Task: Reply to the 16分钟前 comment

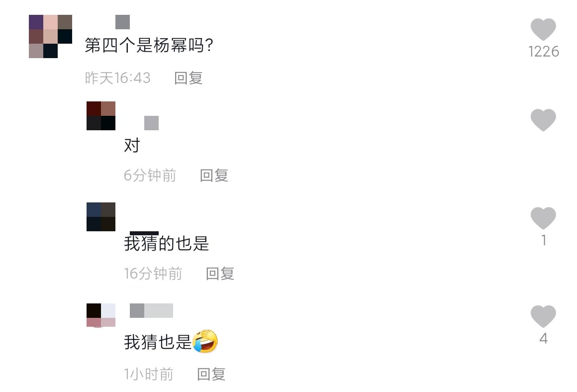Action: pos(220,273)
